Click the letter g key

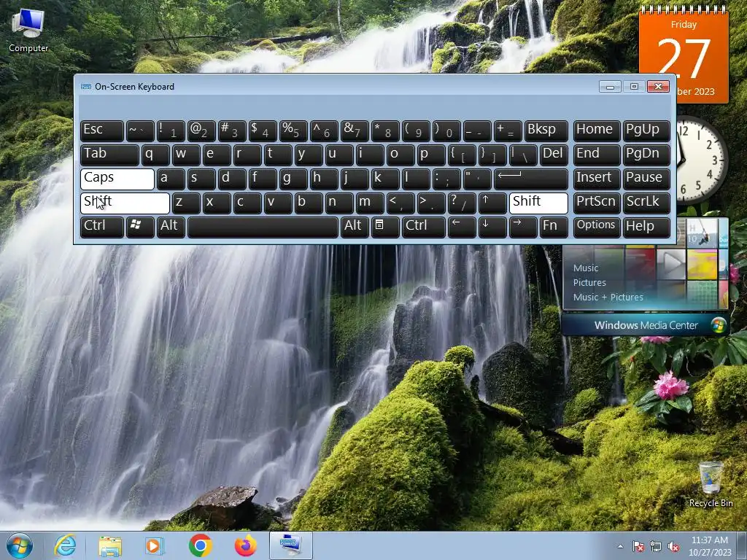pyautogui.click(x=293, y=179)
